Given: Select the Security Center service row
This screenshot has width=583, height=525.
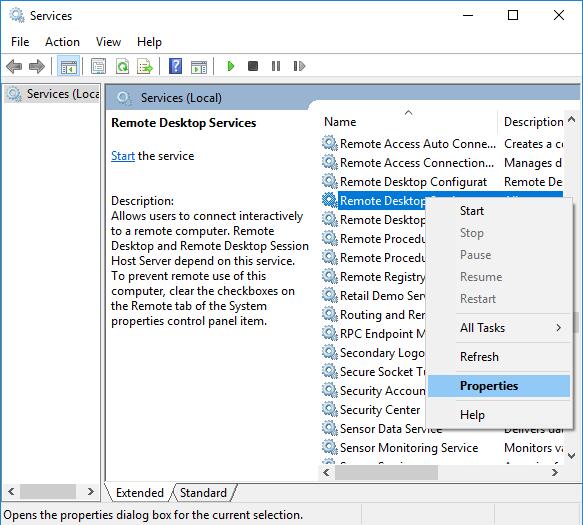Looking at the screenshot, I should 374,409.
